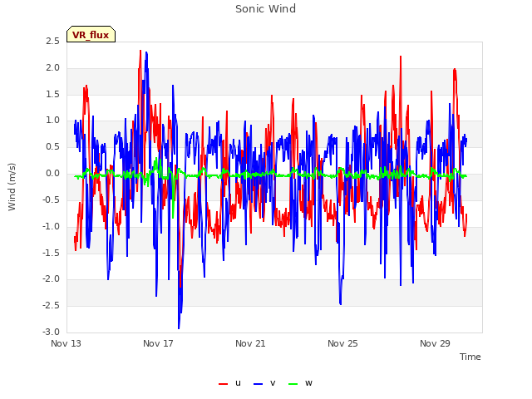
Task: Click the lowest blue v trough near -3.0
Action: [x=179, y=328]
